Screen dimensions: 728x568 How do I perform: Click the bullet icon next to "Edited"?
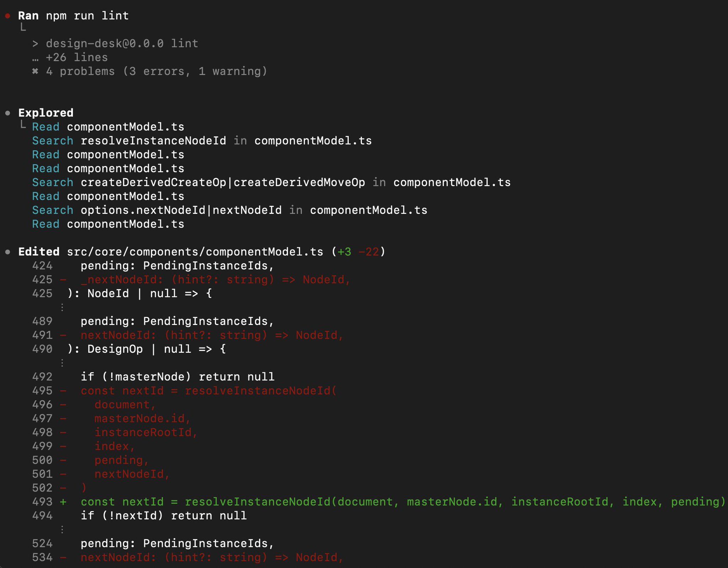(8, 251)
